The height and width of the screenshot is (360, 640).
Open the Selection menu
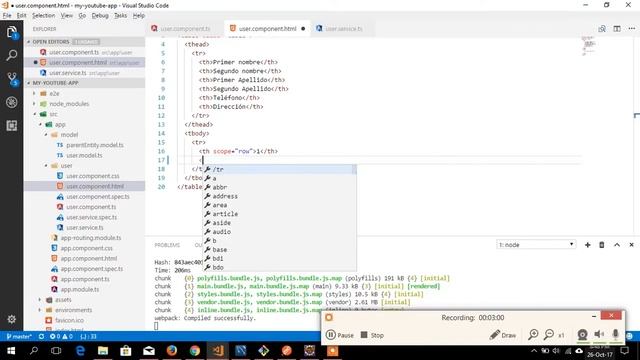point(43,16)
